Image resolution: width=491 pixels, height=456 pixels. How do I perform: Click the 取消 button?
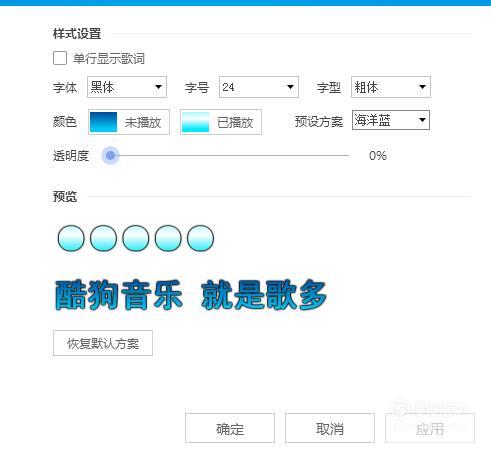pos(330,428)
